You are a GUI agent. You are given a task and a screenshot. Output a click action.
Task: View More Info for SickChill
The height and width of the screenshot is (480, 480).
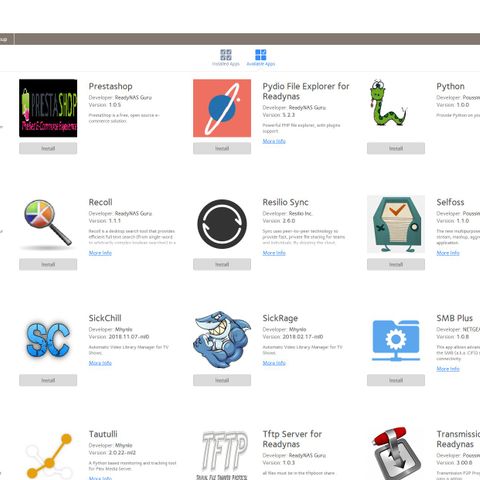point(100,363)
